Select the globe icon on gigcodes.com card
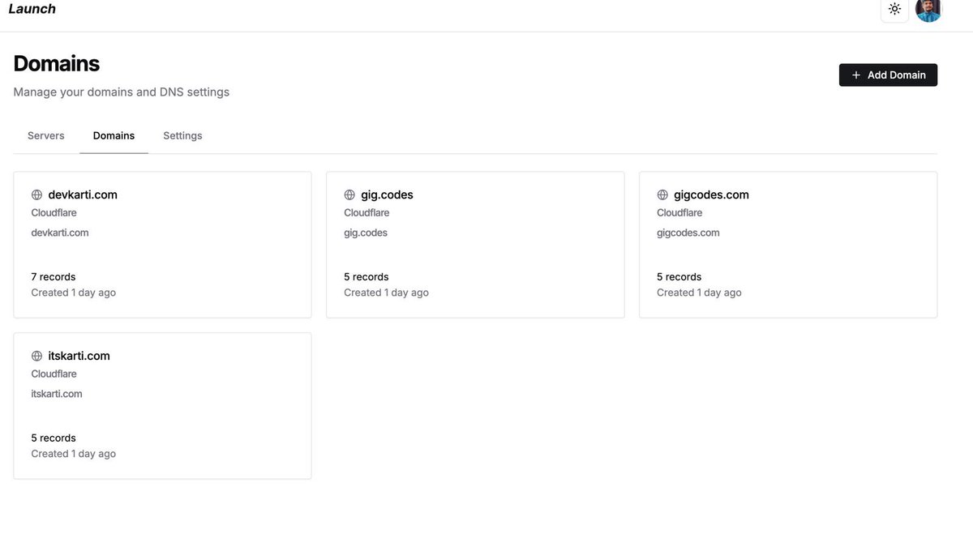 pos(662,193)
